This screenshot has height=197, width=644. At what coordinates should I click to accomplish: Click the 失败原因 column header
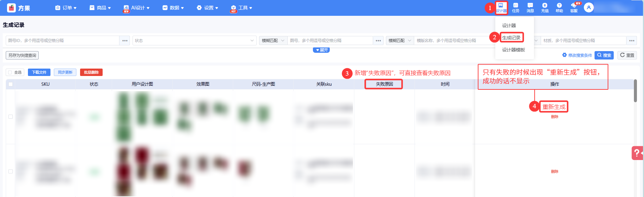(384, 84)
